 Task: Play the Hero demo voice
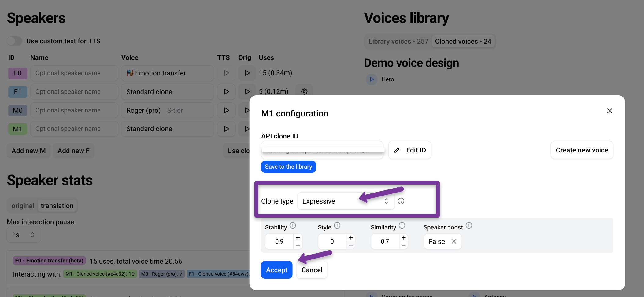(372, 79)
